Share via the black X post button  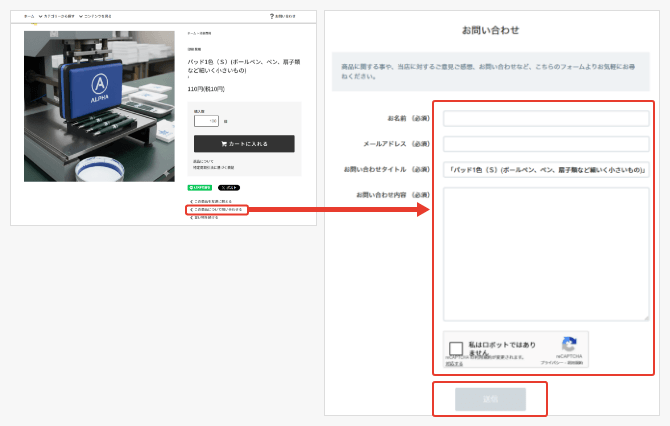[x=229, y=187]
